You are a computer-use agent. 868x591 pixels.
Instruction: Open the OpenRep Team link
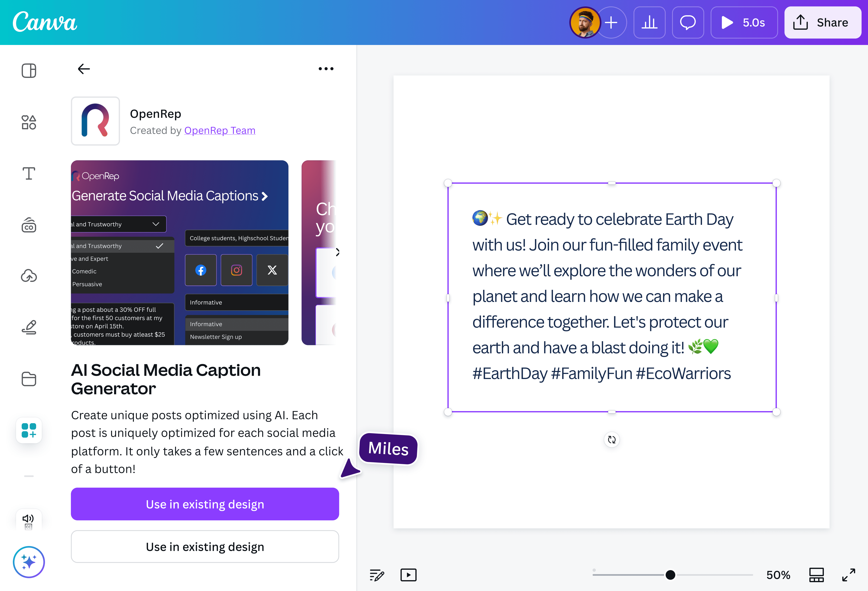[220, 130]
